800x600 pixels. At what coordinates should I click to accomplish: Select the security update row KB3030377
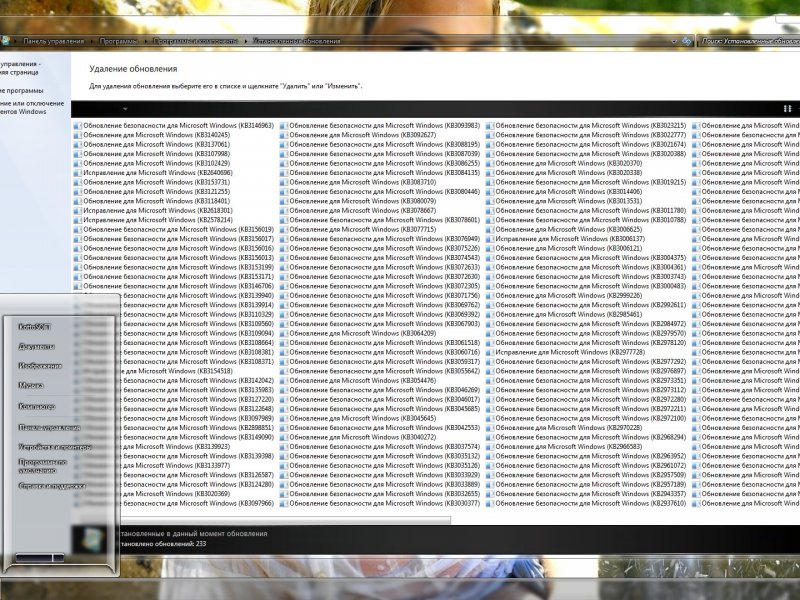tap(380, 504)
